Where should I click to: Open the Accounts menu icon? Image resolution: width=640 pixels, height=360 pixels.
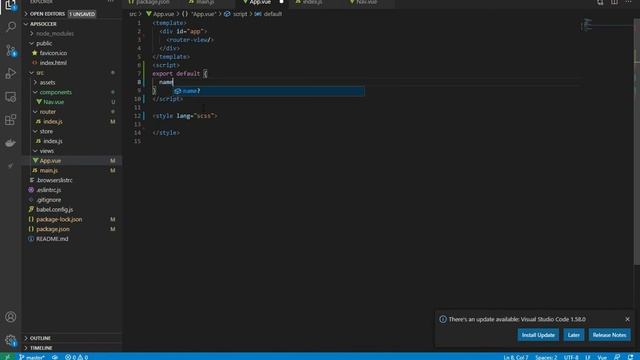(x=11, y=317)
